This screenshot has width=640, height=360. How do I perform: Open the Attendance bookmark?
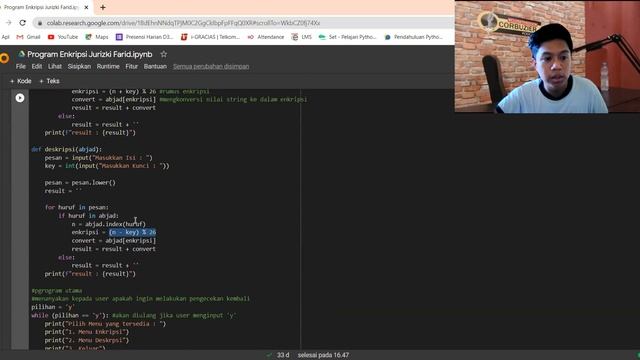click(x=266, y=37)
